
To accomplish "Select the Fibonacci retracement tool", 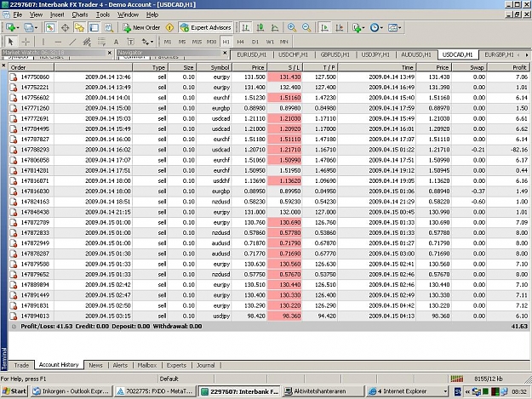I will [101, 42].
